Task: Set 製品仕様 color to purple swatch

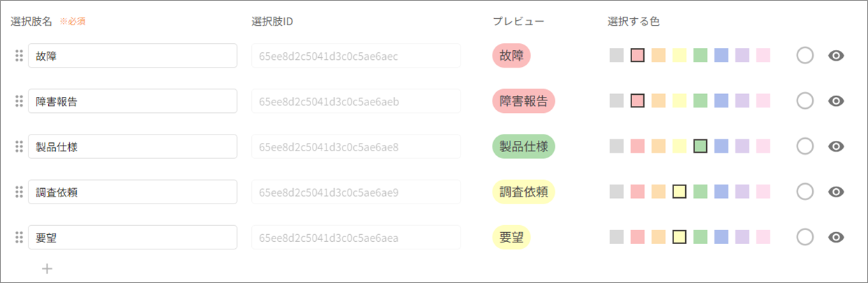Action: click(742, 146)
